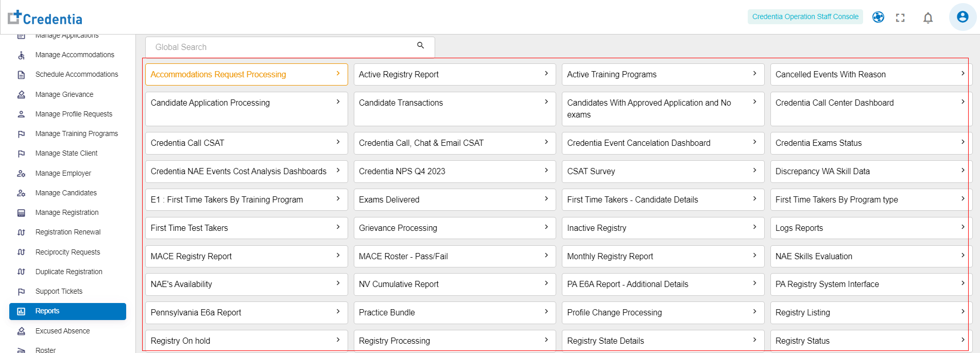Image resolution: width=980 pixels, height=353 pixels.
Task: Expand the CSAT Survey chevron arrow
Action: (754, 171)
